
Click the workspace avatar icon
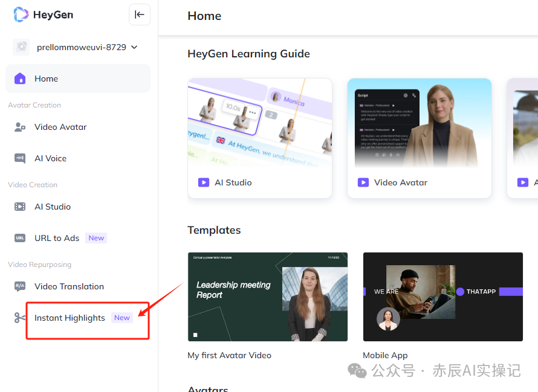coord(21,47)
